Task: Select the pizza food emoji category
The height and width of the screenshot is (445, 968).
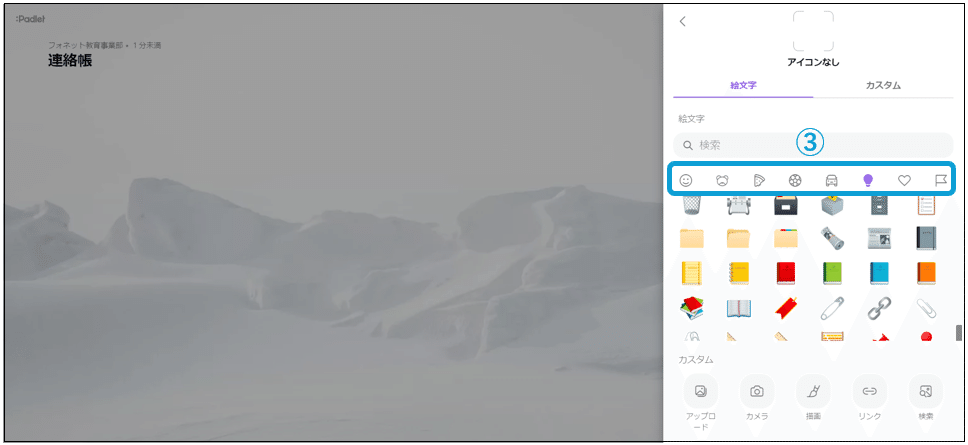Action: click(x=759, y=180)
